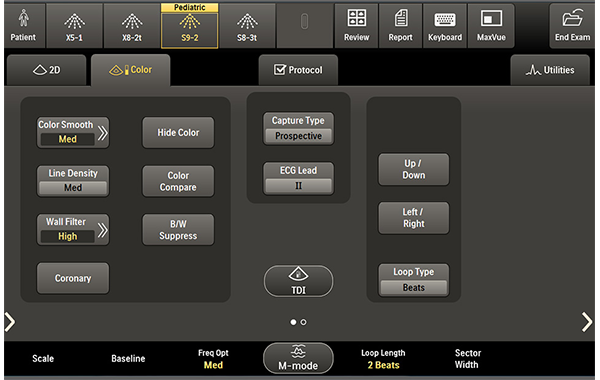Open the Patient data icon

23,18
